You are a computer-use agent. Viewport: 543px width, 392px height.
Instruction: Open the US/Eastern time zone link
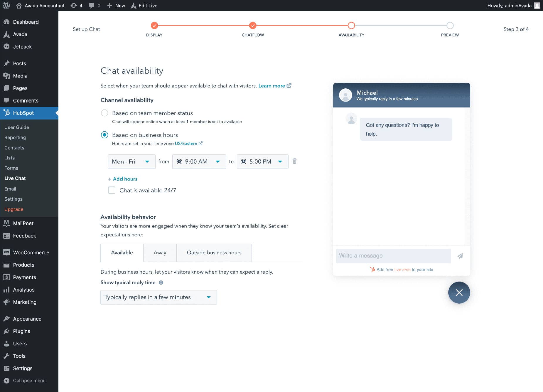[188, 144]
